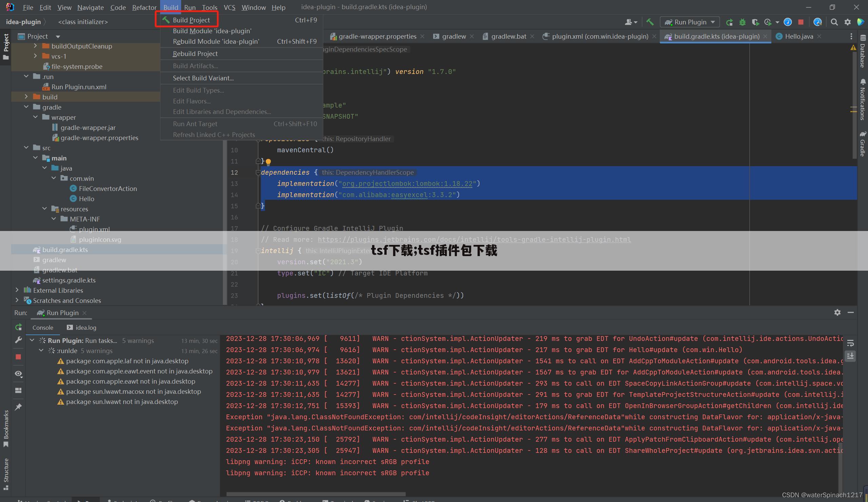The image size is (868, 502).
Task: Toggle the Structure tool window
Action: click(6, 474)
